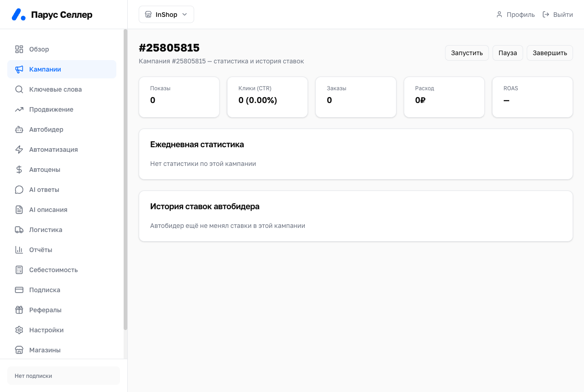Click the Парус Селлер brand name
This screenshot has width=584, height=392.
(62, 15)
